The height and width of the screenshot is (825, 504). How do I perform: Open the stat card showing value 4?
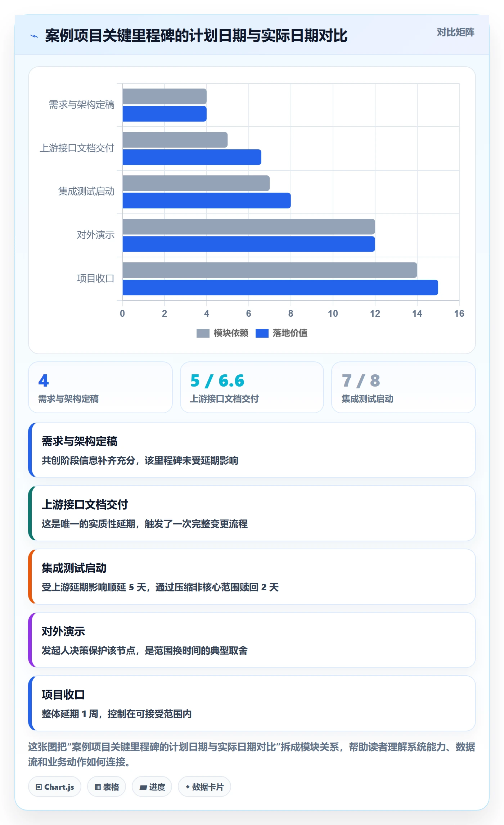click(x=100, y=387)
